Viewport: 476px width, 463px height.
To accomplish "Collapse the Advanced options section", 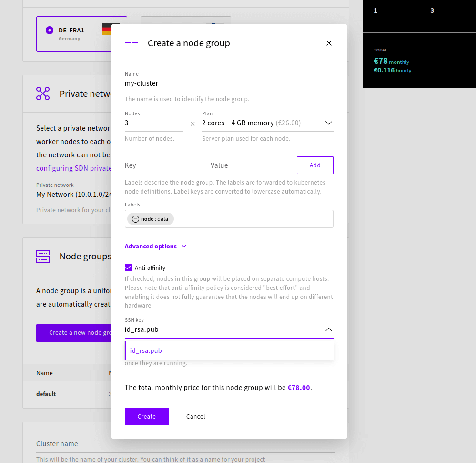I will (x=155, y=247).
